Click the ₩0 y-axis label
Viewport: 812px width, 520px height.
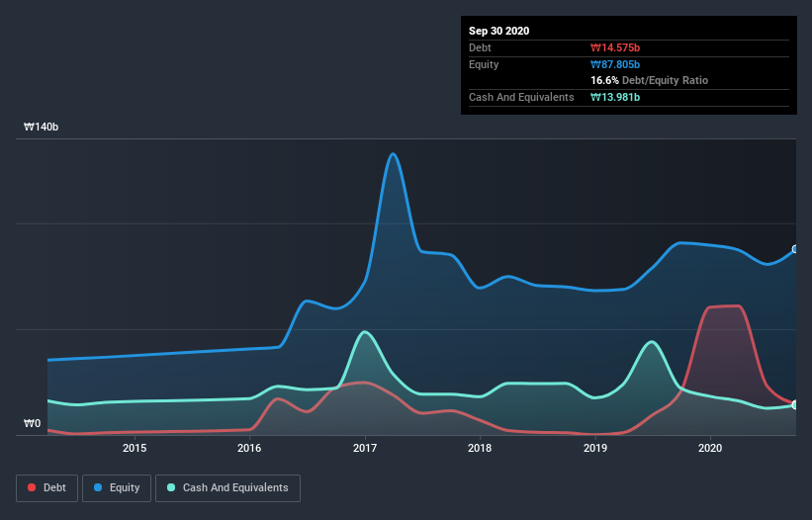click(x=32, y=423)
